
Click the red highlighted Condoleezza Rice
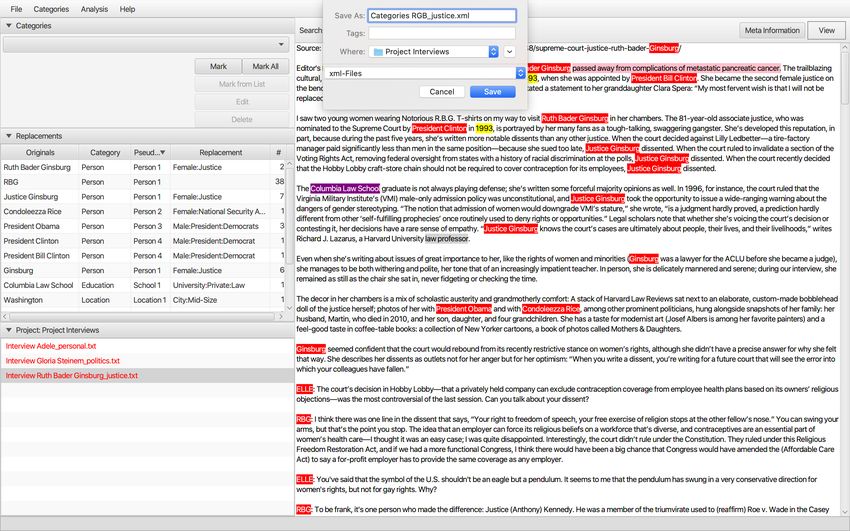[x=551, y=309]
